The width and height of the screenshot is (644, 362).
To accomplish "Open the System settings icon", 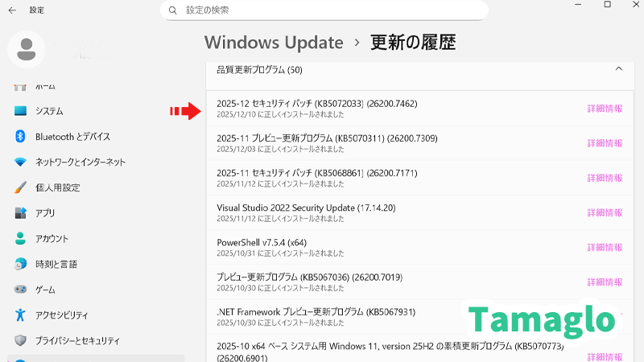I will coord(21,111).
